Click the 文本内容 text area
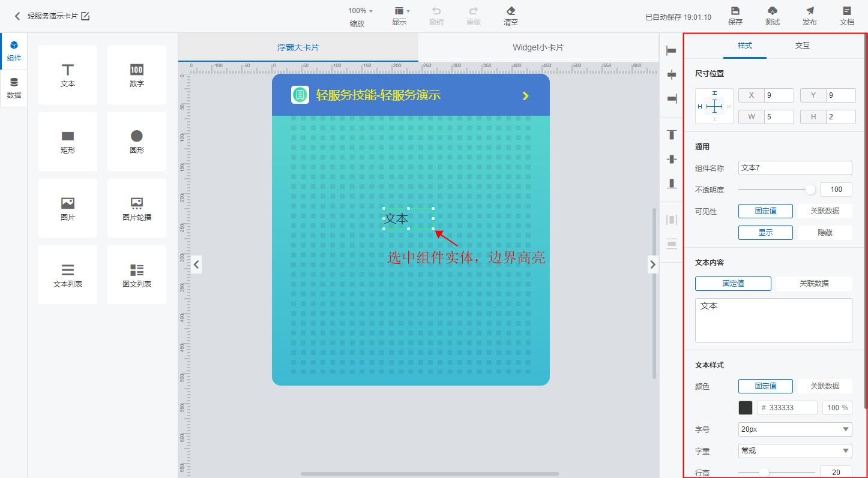 coord(774,320)
